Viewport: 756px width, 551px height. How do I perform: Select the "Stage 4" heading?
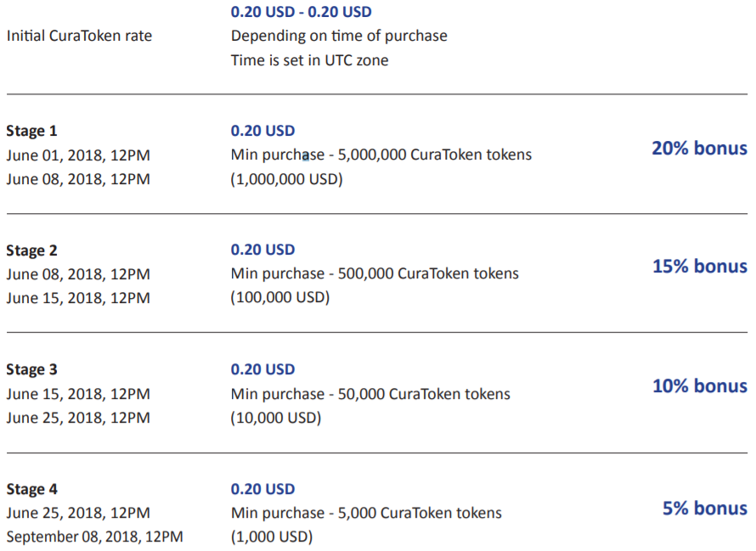click(31, 489)
